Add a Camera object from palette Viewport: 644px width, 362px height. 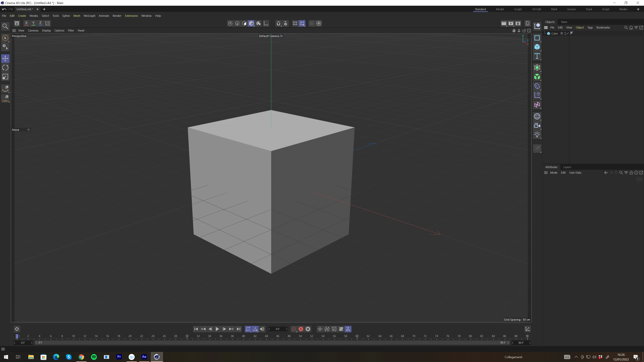coord(537,126)
